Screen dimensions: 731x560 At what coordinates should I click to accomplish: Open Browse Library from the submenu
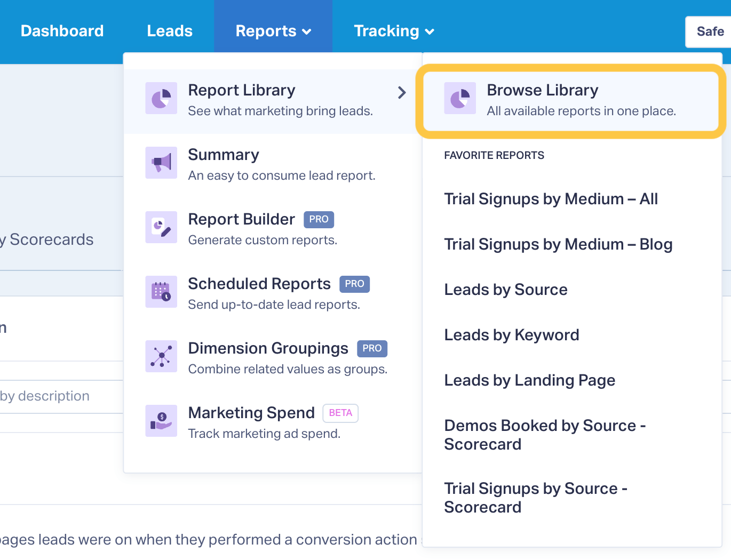point(571,101)
